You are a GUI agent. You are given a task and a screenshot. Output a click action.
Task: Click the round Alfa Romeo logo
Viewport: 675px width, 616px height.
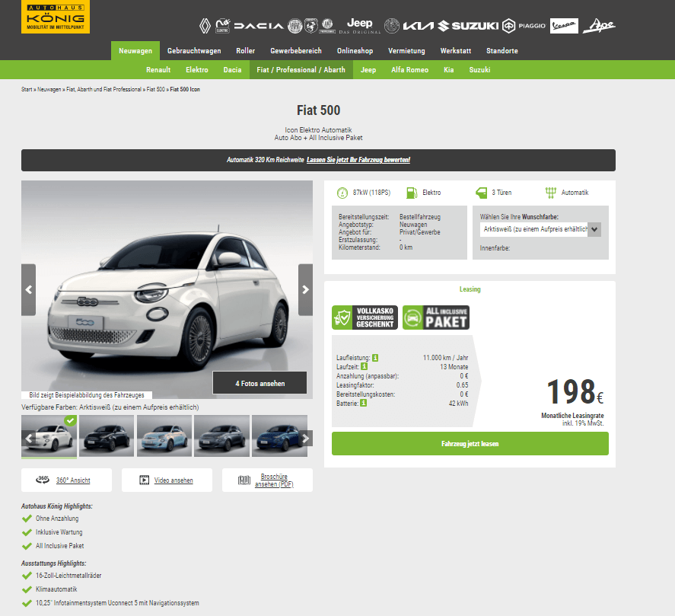click(x=392, y=26)
